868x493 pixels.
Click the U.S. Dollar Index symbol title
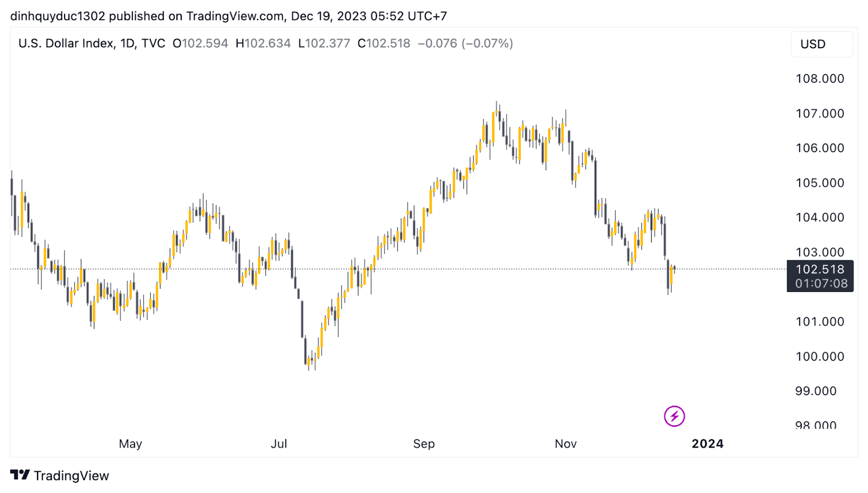click(67, 43)
